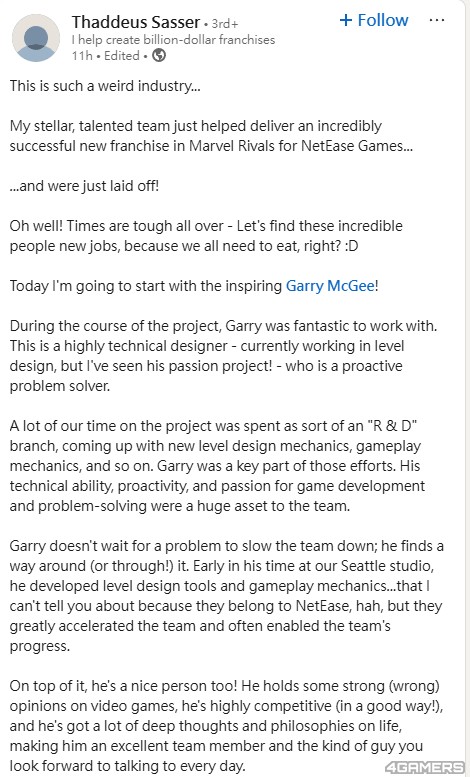Click the final paragraph starting 'On top of it'
The height and width of the screenshot is (777, 470).
(x=226, y=726)
